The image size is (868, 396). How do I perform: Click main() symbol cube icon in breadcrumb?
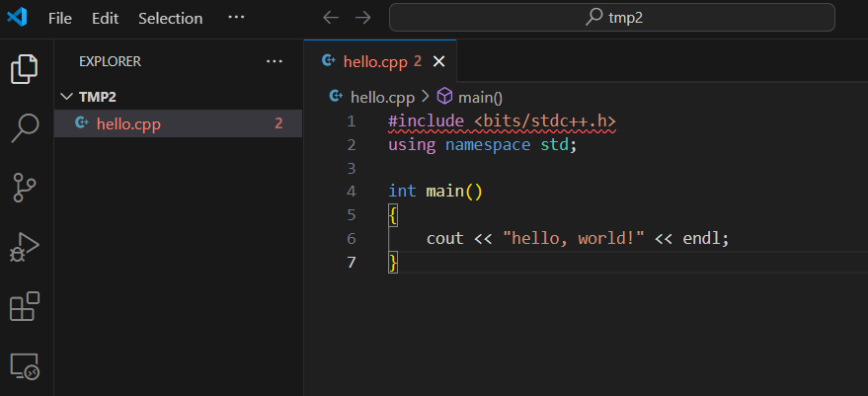pos(444,97)
